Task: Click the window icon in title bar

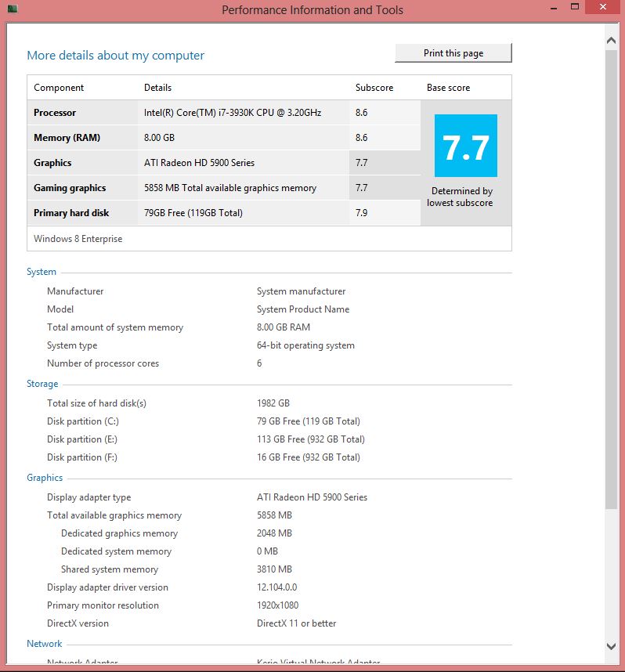Action: pos(13,9)
